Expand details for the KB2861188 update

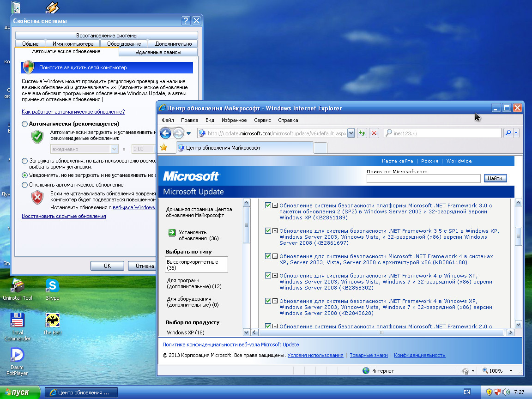[275, 256]
